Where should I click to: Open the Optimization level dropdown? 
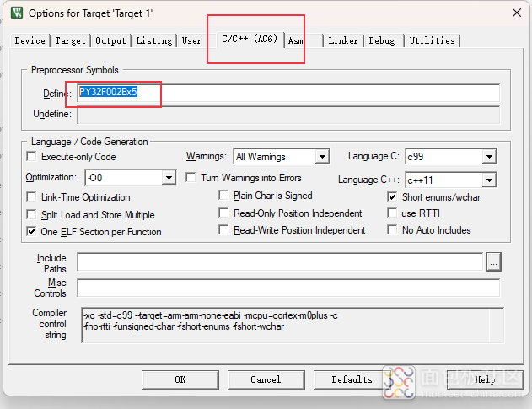169,178
